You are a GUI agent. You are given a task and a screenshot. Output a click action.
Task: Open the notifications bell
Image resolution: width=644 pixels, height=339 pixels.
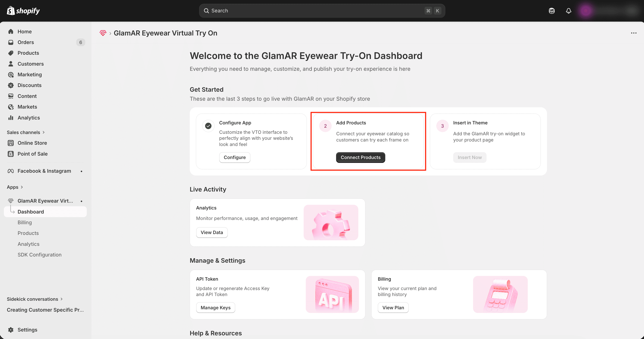(x=569, y=11)
